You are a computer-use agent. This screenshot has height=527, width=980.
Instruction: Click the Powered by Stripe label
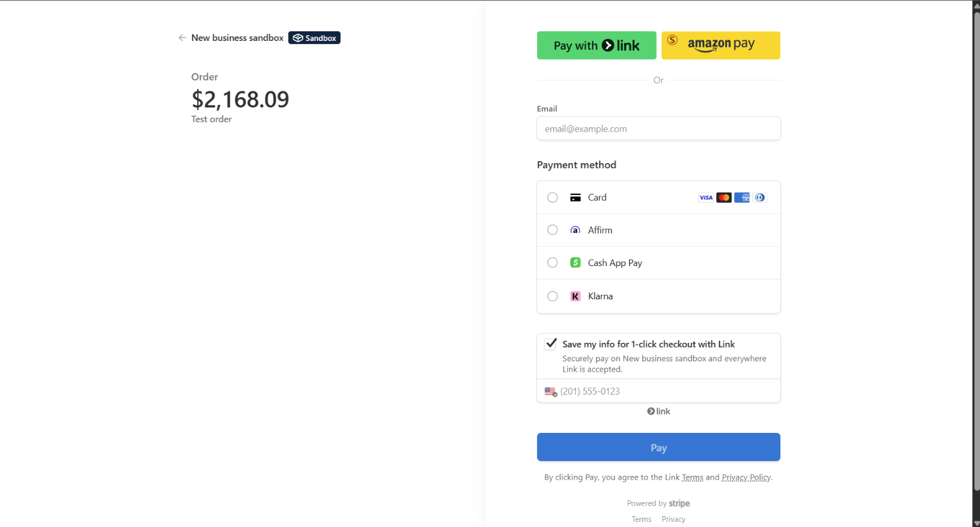point(658,503)
